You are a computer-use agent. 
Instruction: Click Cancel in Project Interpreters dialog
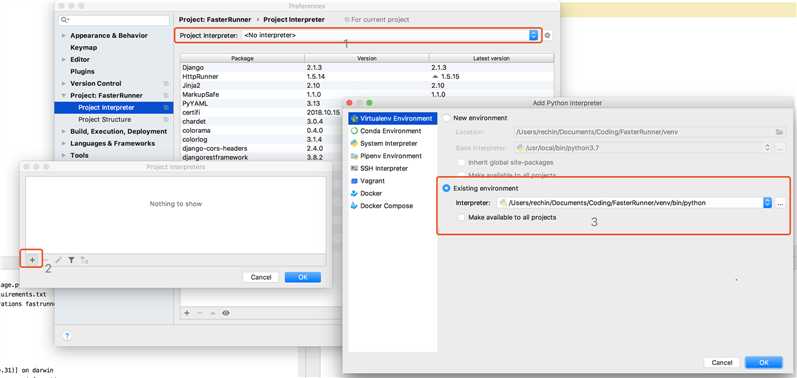pyautogui.click(x=261, y=277)
